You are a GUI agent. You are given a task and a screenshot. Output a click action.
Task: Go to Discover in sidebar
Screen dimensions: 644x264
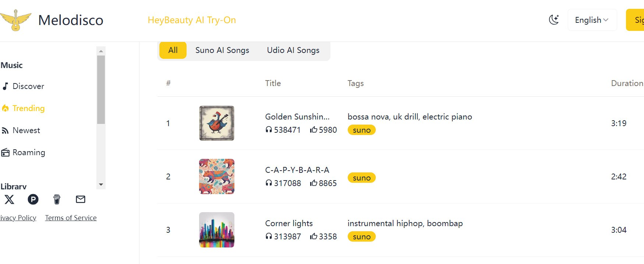click(28, 86)
